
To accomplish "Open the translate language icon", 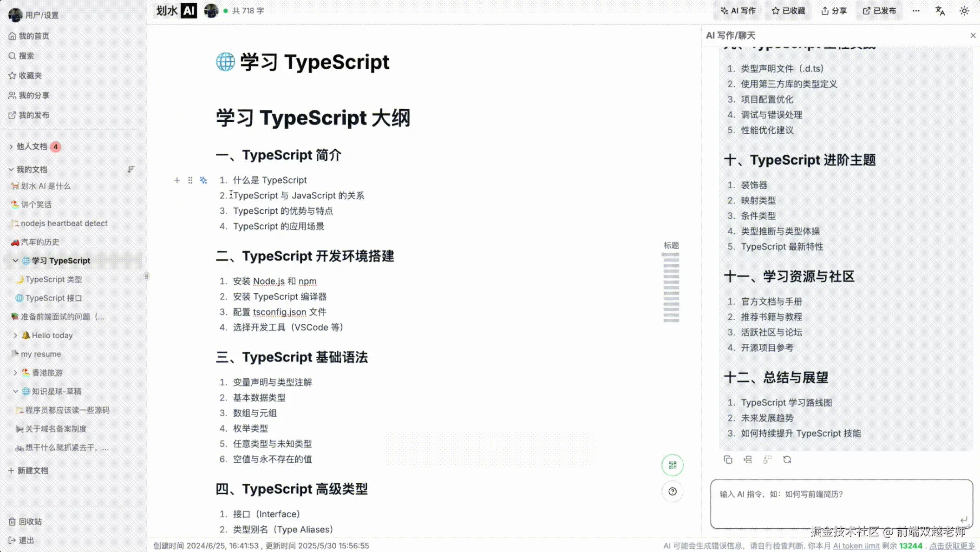I will point(940,11).
